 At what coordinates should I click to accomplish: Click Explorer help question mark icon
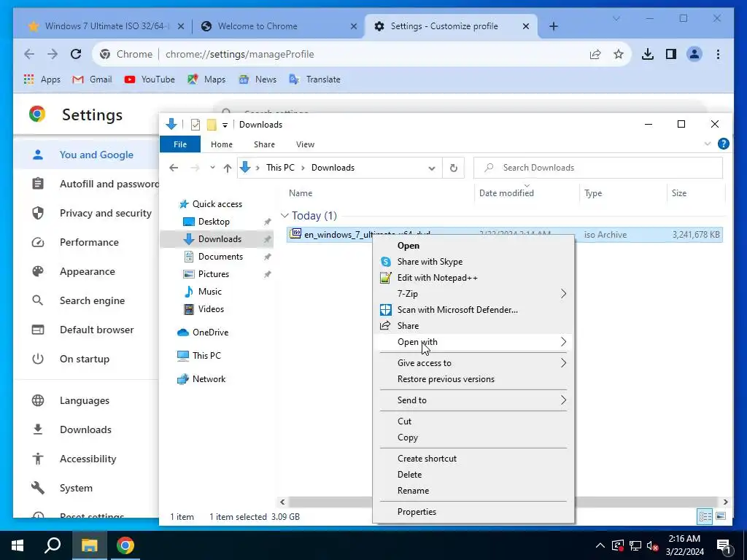click(723, 144)
